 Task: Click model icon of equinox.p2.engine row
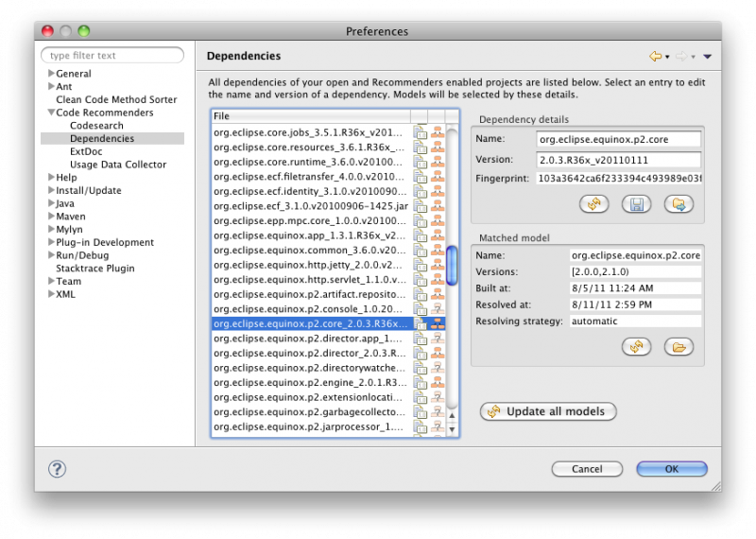coord(438,383)
